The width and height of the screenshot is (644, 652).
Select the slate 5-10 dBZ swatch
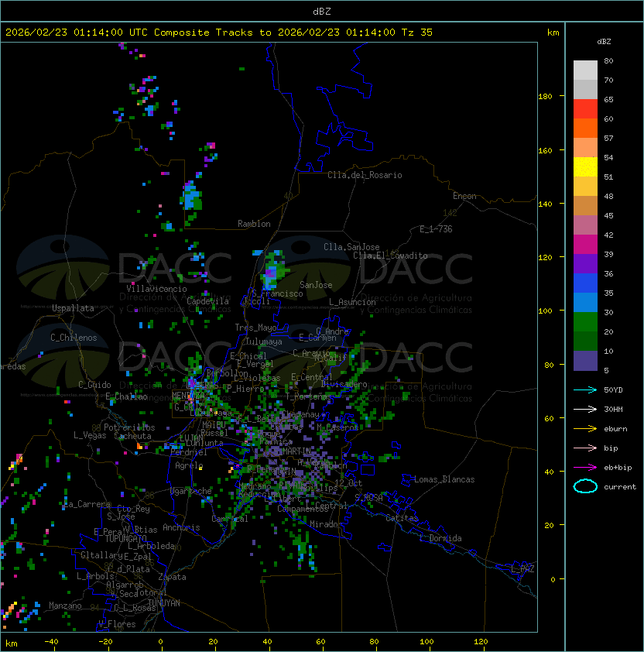point(585,361)
